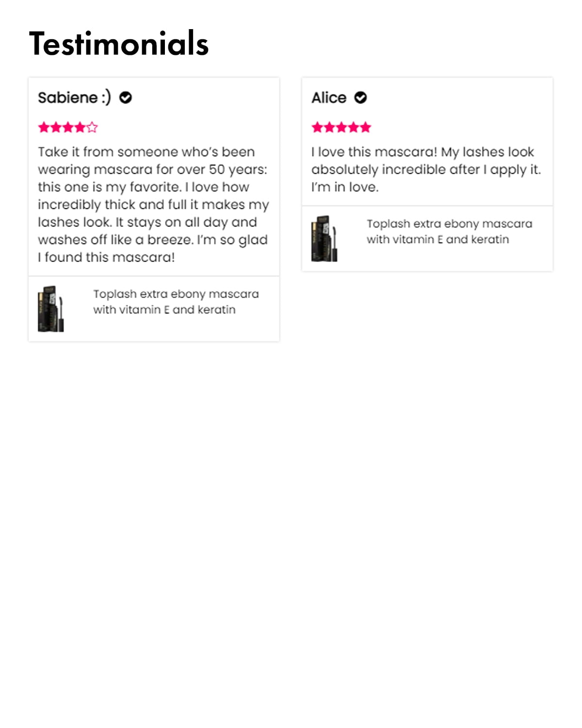Select the first star of Alice's rating
This screenshot has height=728, width=582.
point(317,128)
